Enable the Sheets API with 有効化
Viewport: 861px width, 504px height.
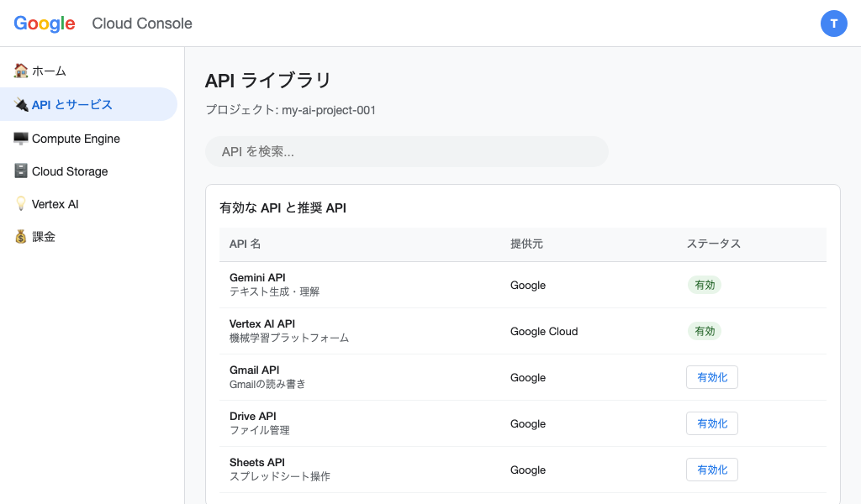711,470
